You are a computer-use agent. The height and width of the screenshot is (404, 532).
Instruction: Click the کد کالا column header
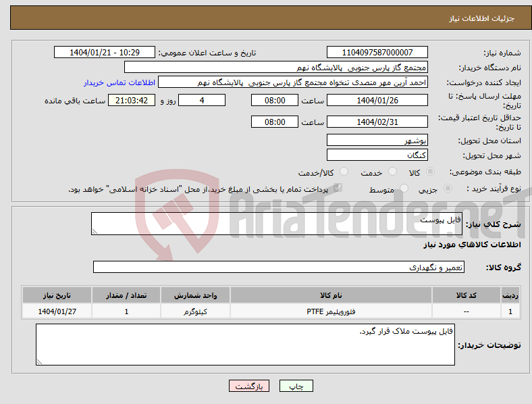tap(467, 295)
